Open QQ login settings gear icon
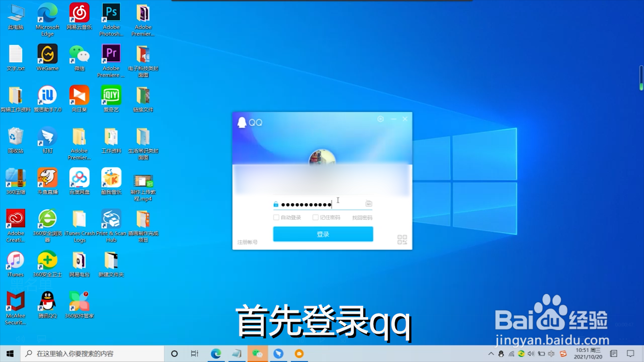The image size is (644, 362). click(x=380, y=119)
